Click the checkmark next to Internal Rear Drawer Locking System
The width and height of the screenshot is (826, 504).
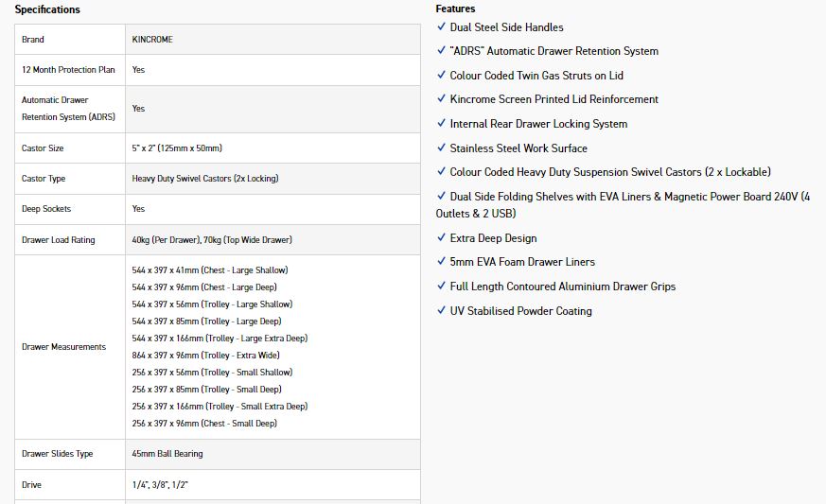pos(441,123)
